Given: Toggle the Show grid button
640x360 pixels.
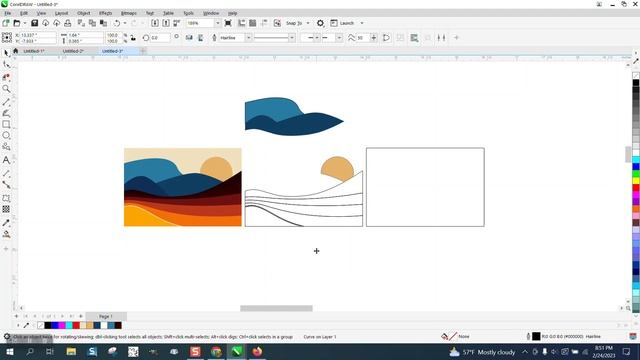Looking at the screenshot, I should coord(253,23).
